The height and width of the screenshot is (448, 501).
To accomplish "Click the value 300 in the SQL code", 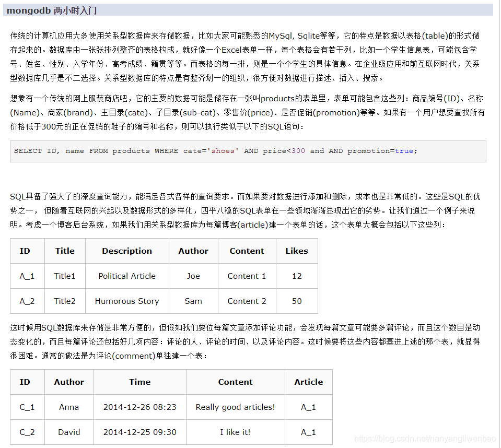I will [x=298, y=151].
